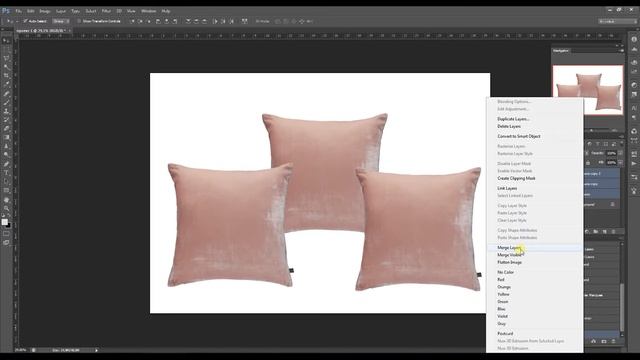
Task: Choose No Color label in context menu
Action: point(534,273)
